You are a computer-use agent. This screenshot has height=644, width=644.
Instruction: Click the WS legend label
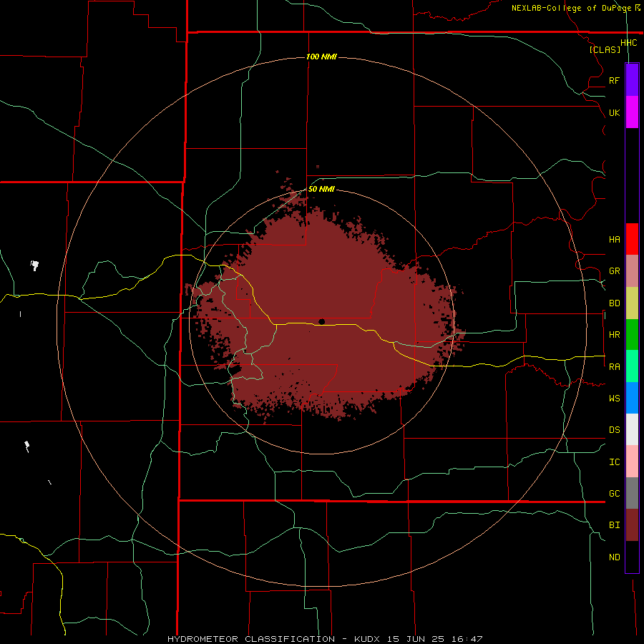tap(614, 399)
